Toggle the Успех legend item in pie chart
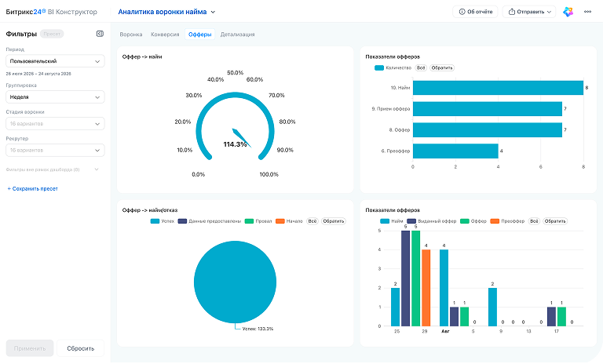603x364 pixels. [x=163, y=221]
